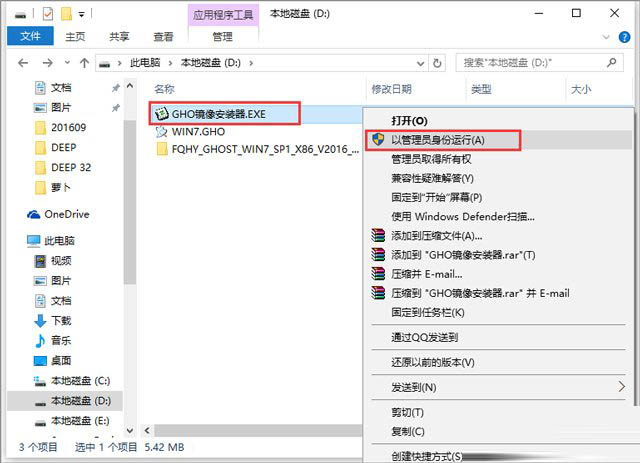Select the FQHY_GHOST_WIN7_SP1_X86 folder
640x463 pixels.
[265, 149]
